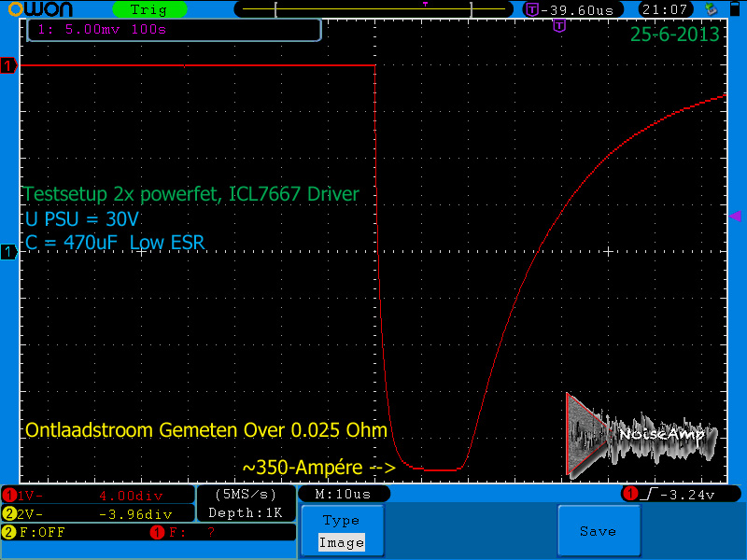Click the yellow circle 2 channel icon

point(9,514)
